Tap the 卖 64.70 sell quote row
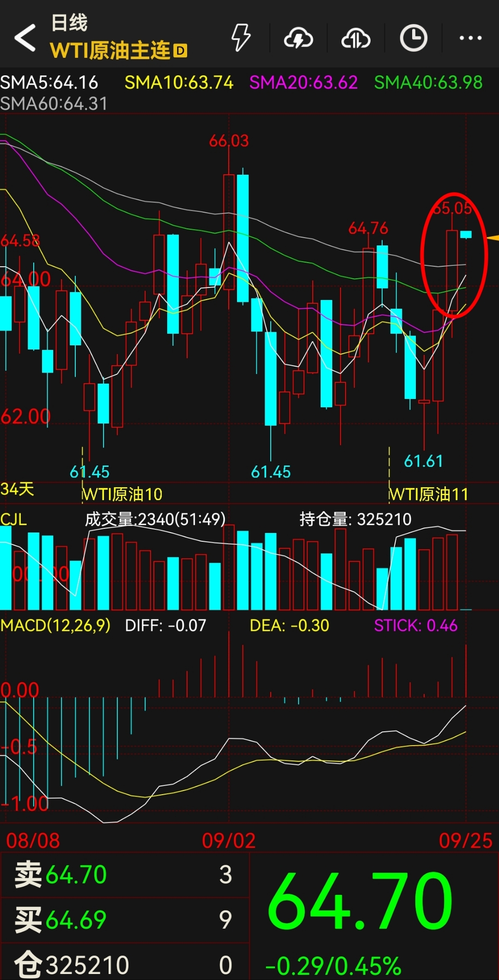Viewport: 499px width, 980px height. (125, 875)
